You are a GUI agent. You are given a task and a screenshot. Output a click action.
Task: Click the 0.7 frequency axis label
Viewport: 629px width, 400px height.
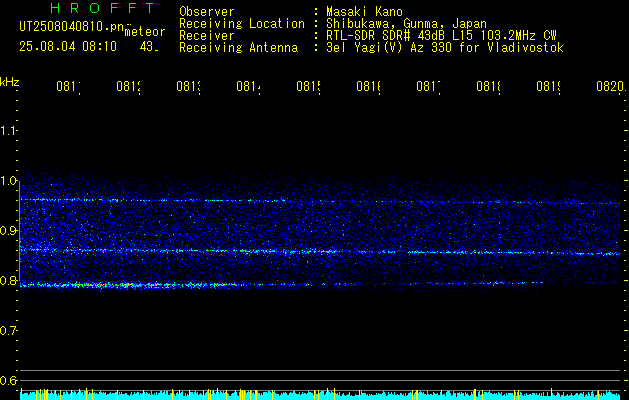coord(8,331)
